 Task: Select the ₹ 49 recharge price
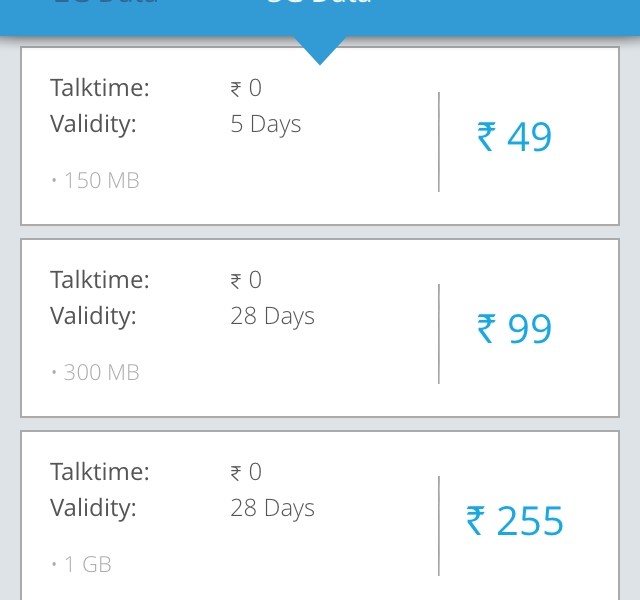tap(515, 137)
